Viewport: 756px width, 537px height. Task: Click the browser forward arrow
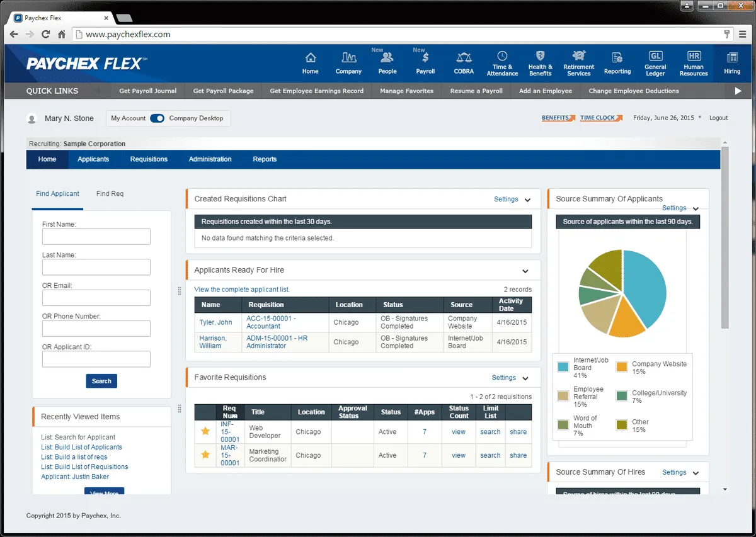coord(30,34)
